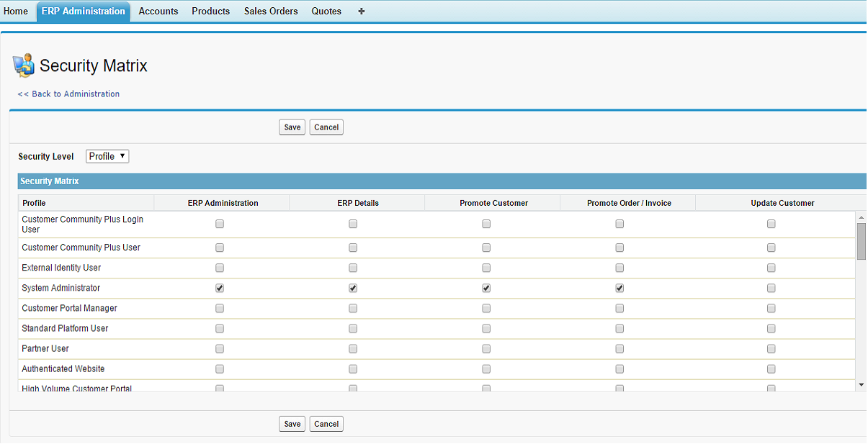The height and width of the screenshot is (444, 868).
Task: Switch to the Accounts tab
Action: click(x=158, y=12)
